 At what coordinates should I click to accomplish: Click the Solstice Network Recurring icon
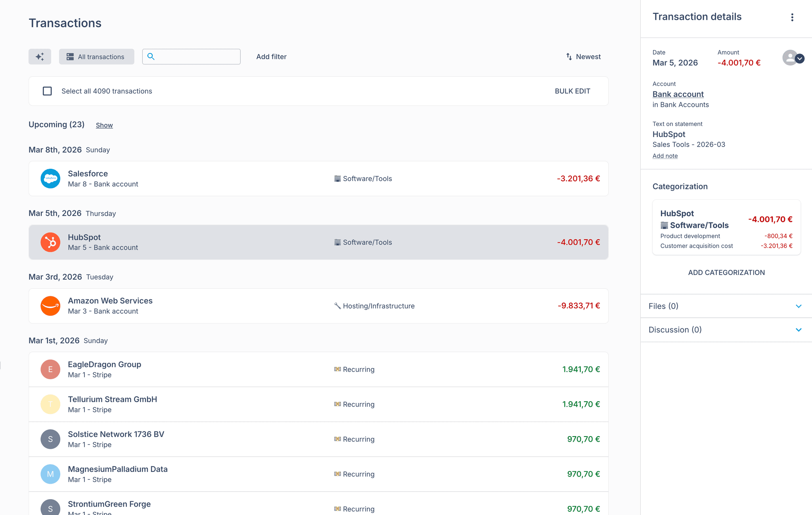pos(337,439)
